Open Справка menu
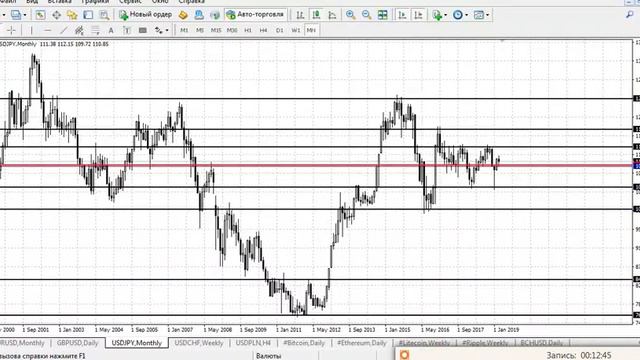 (192, 2)
